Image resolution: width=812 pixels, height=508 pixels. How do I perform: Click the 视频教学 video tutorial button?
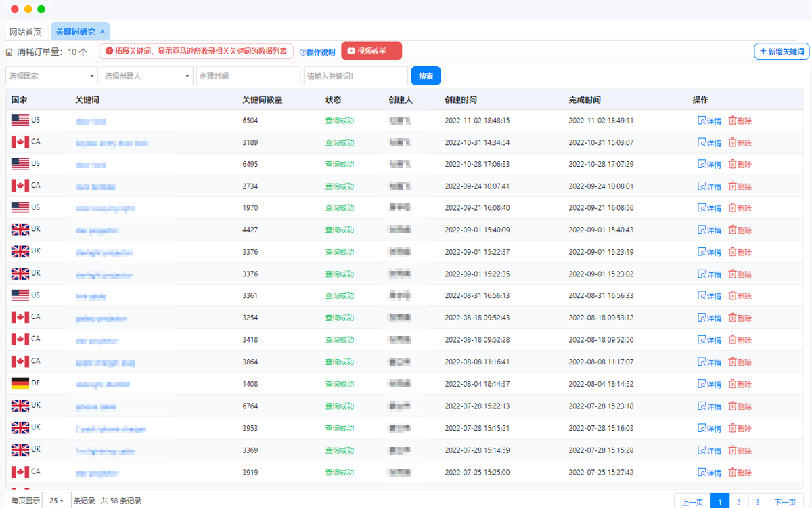[371, 51]
